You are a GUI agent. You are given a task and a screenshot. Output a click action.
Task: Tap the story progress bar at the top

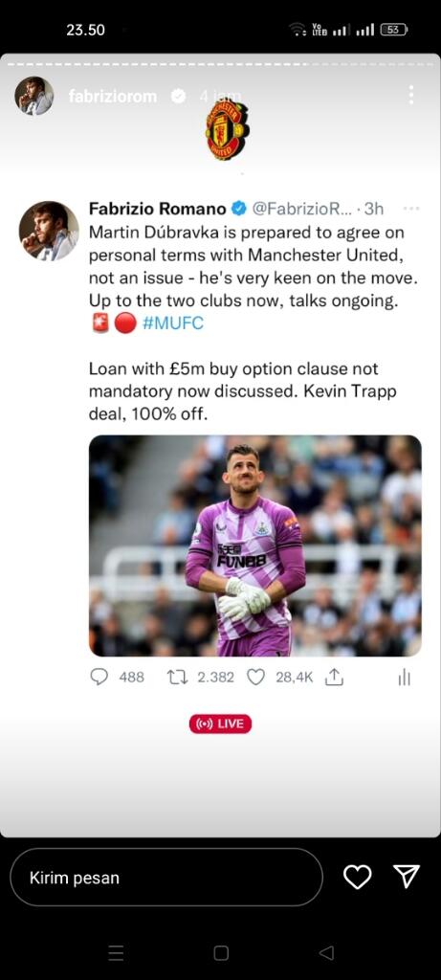click(x=220, y=64)
